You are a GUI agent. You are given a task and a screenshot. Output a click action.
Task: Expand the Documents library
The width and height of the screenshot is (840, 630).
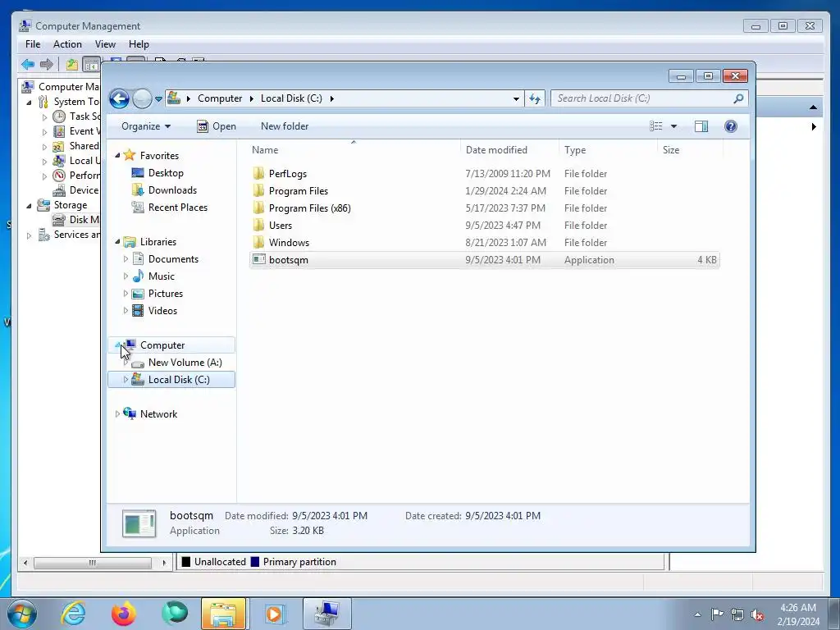click(126, 259)
